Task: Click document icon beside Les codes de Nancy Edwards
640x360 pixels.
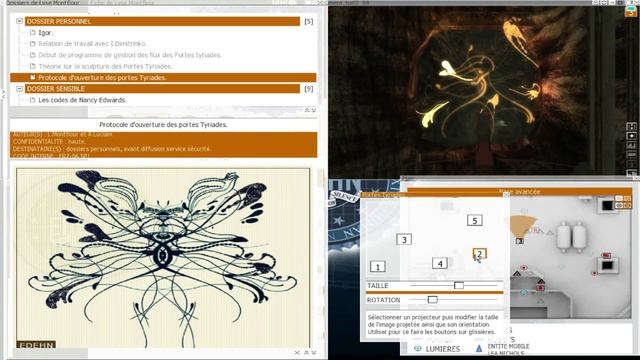Action: coord(33,100)
